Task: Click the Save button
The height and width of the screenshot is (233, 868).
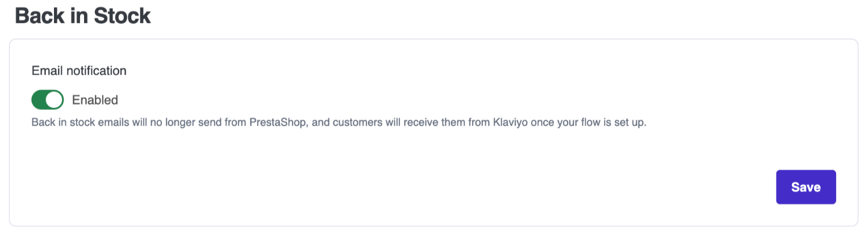Action: (806, 187)
